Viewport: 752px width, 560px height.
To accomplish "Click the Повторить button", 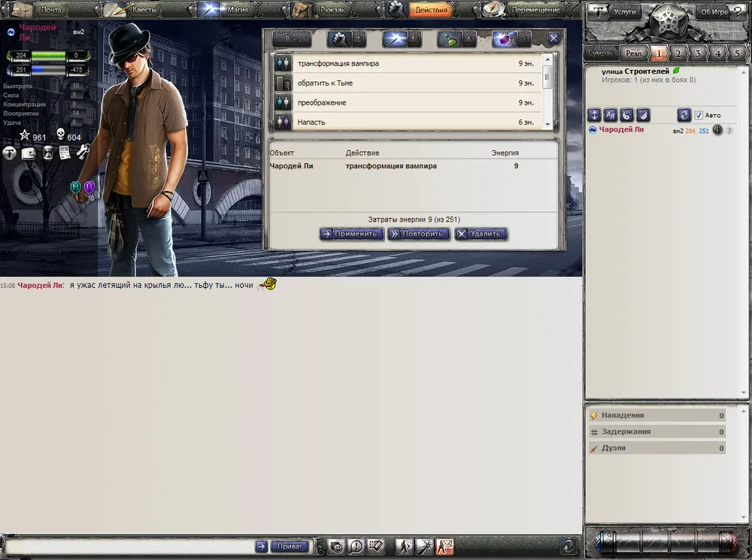I will (419, 234).
